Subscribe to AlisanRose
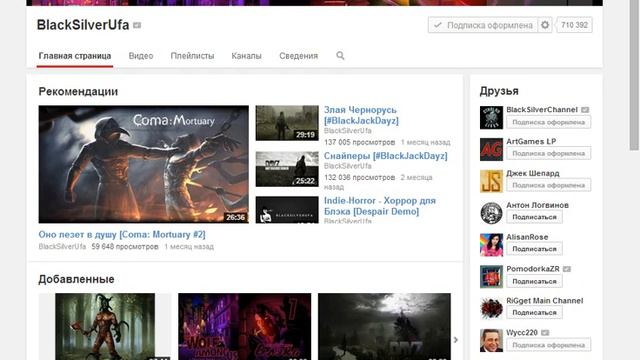Image resolution: width=640 pixels, height=360 pixels. click(x=534, y=249)
